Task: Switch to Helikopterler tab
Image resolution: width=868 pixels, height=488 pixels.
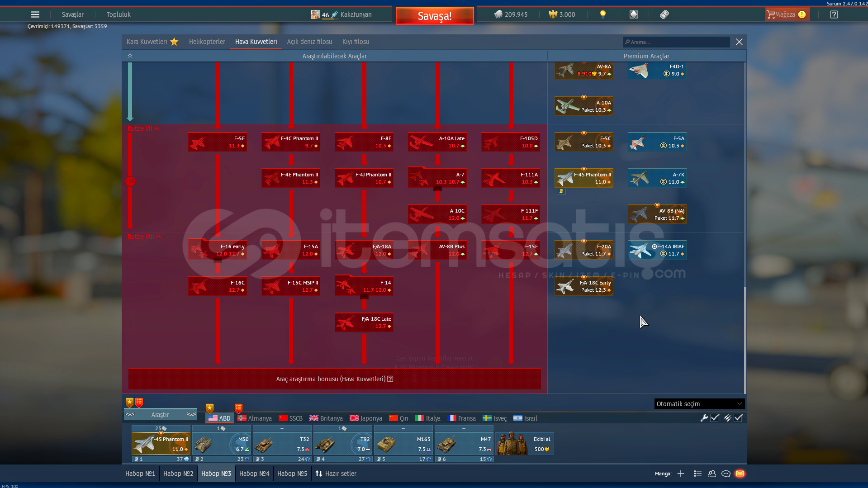Action: pos(207,42)
